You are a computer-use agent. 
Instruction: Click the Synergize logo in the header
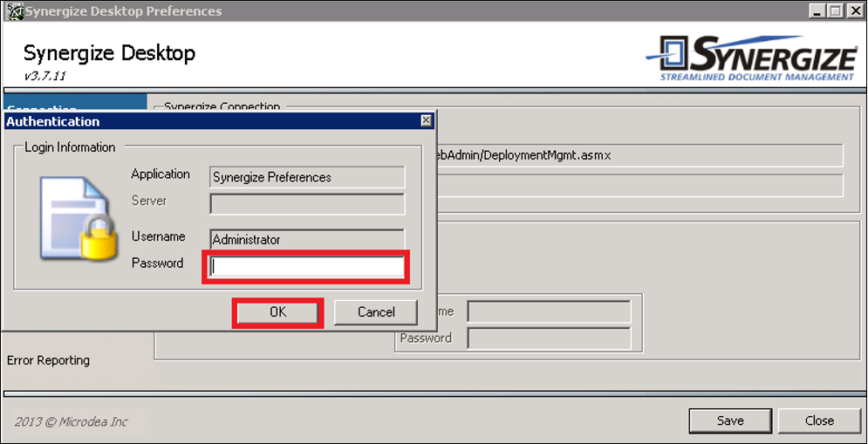(752, 58)
